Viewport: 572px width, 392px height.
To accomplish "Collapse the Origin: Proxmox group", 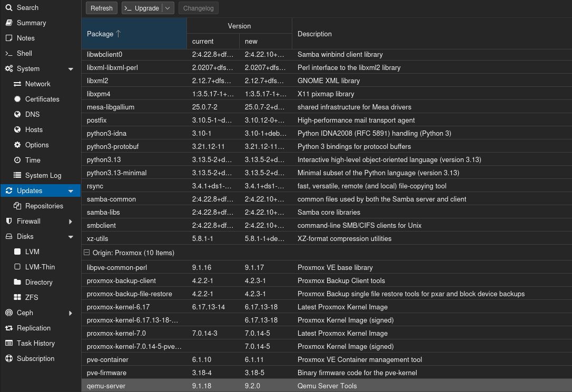I will click(86, 253).
